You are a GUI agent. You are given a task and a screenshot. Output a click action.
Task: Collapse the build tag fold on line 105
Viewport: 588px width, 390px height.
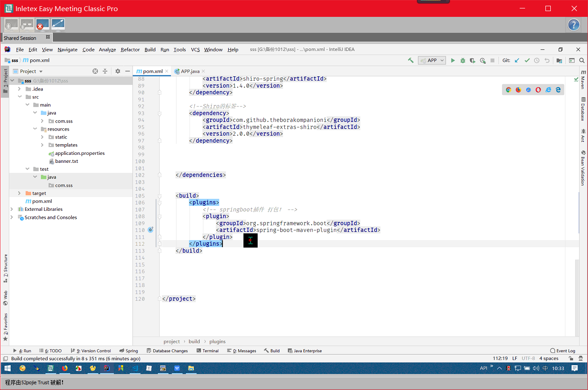[x=160, y=196]
